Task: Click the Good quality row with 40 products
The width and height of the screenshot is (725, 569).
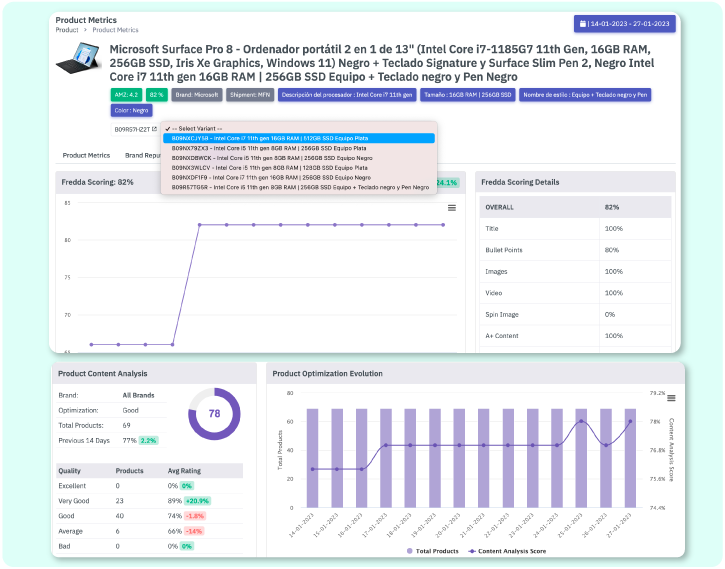Action: coord(149,516)
